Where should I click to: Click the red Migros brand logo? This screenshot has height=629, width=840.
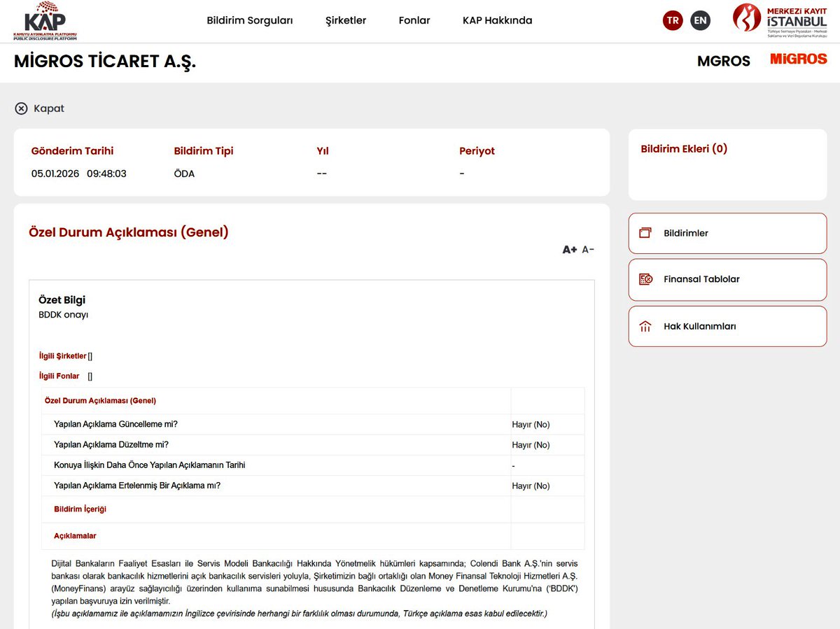[x=799, y=59]
